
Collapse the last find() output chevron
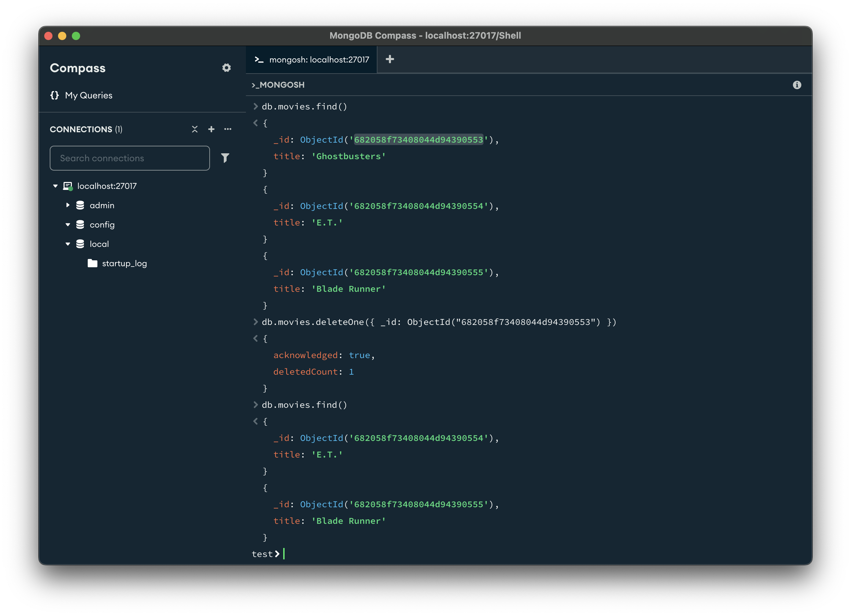256,422
